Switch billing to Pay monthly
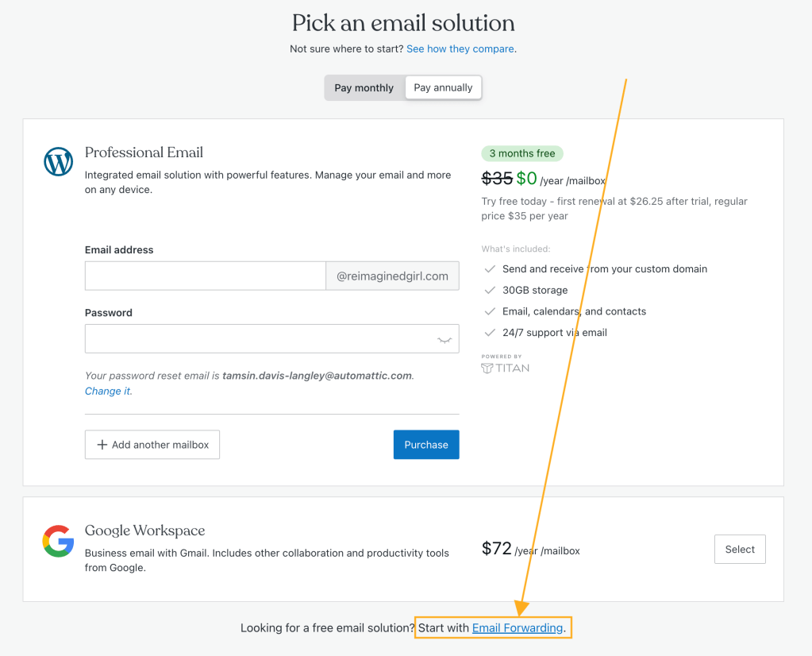The width and height of the screenshot is (812, 656). pyautogui.click(x=364, y=87)
